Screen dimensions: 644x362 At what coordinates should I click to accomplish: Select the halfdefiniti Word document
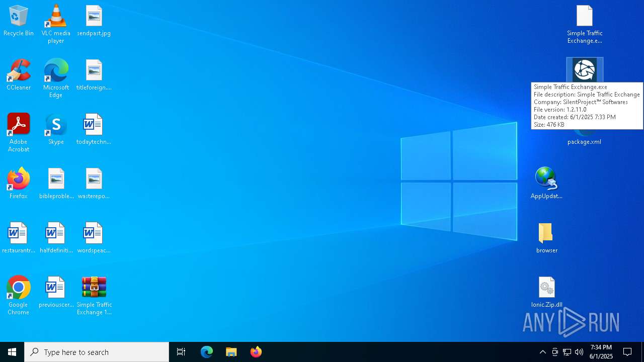[x=56, y=238]
